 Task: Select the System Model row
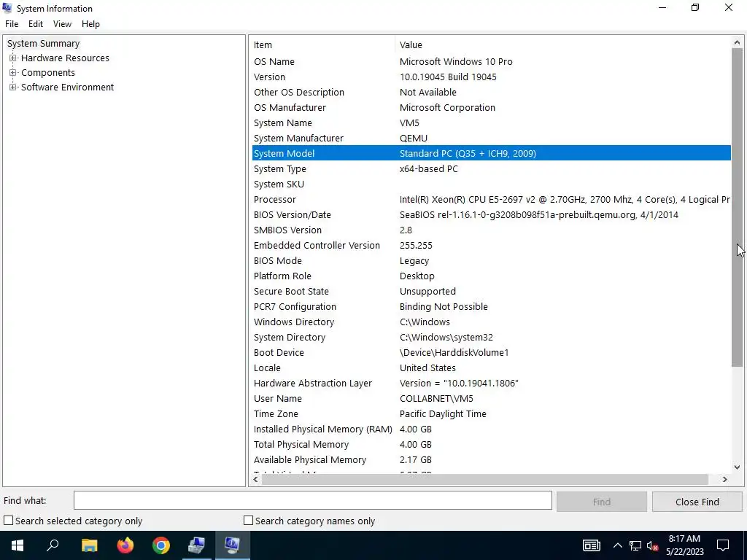pyautogui.click(x=491, y=153)
